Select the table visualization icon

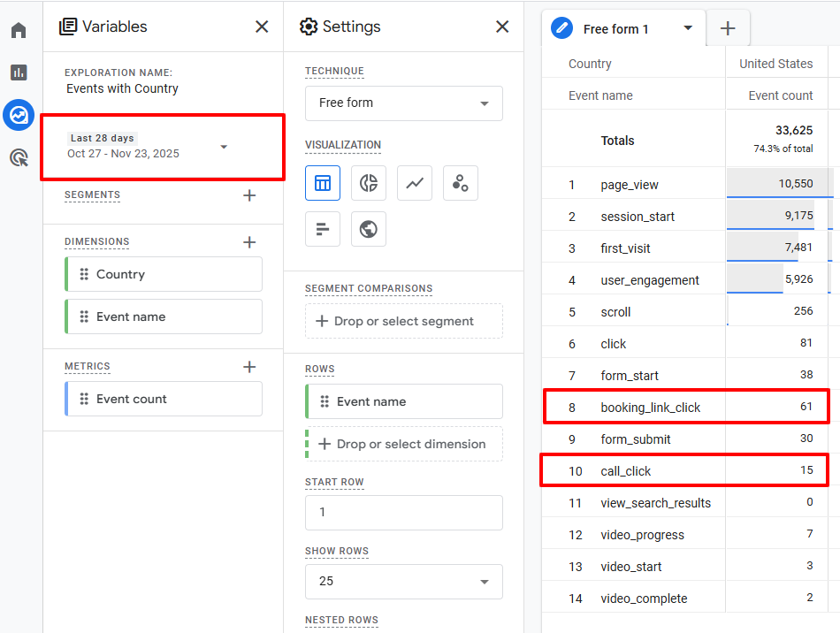[323, 182]
